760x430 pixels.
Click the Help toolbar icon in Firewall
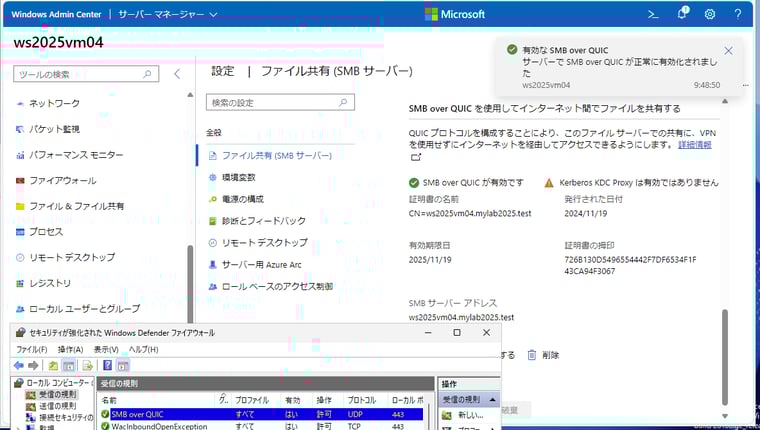tap(108, 366)
